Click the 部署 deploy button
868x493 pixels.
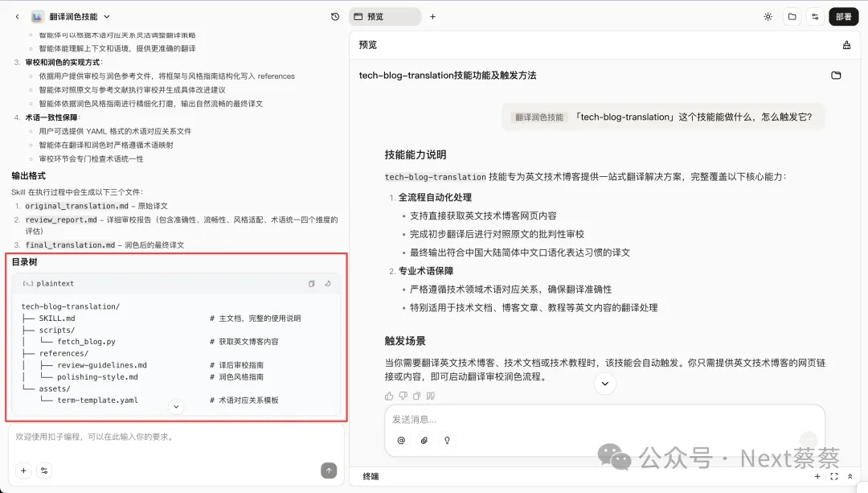pos(843,16)
